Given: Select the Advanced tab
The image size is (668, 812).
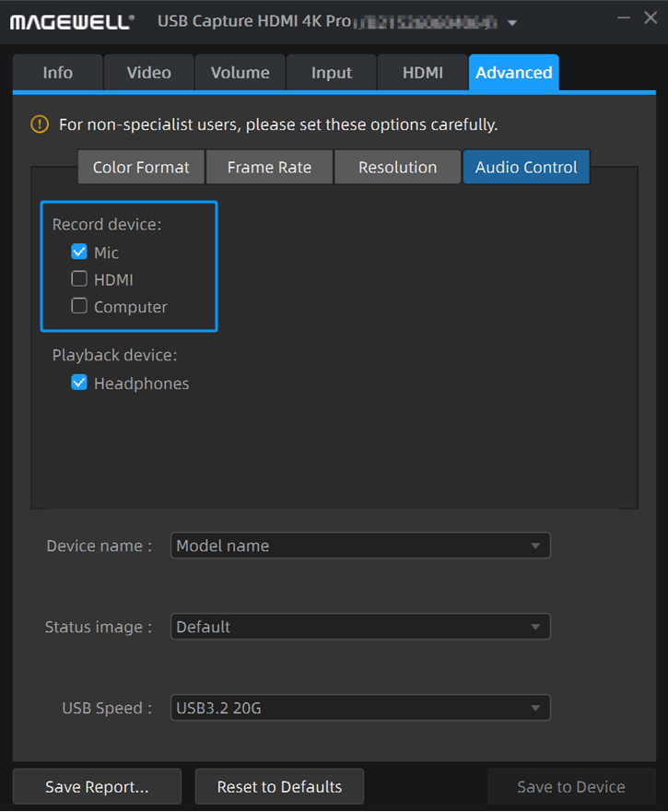Looking at the screenshot, I should [x=514, y=73].
